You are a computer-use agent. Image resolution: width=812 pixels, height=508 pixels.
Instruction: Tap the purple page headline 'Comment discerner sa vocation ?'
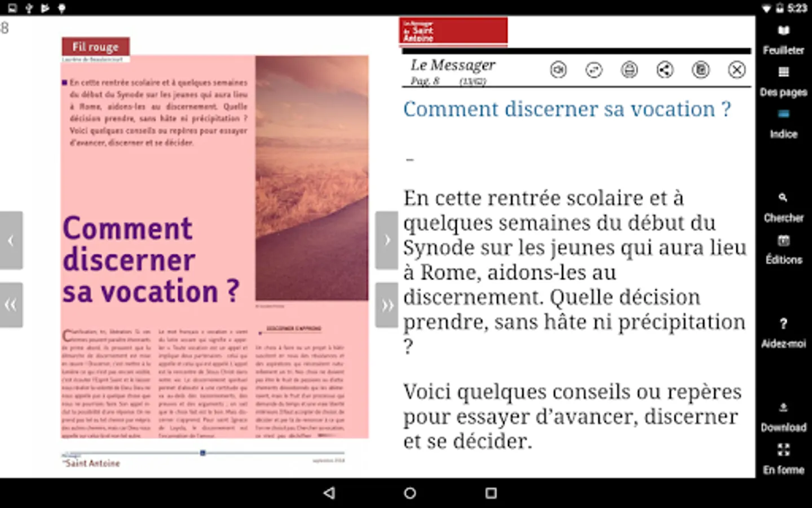click(151, 260)
